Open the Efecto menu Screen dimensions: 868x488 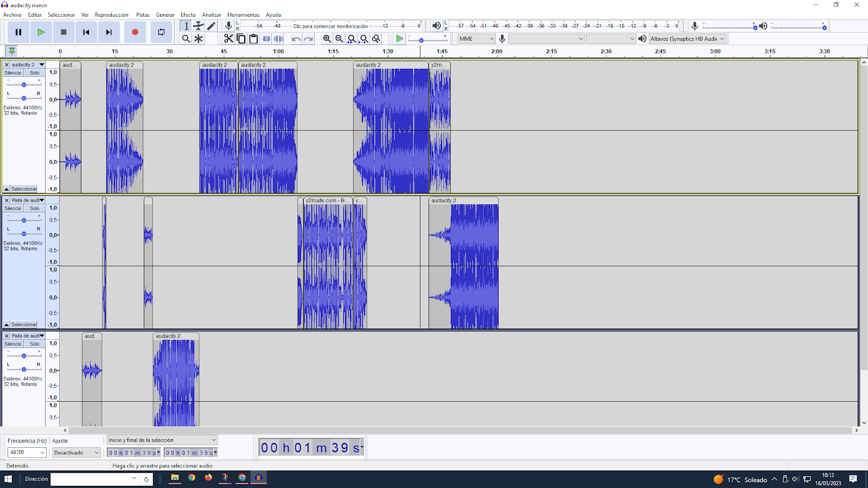click(x=188, y=15)
